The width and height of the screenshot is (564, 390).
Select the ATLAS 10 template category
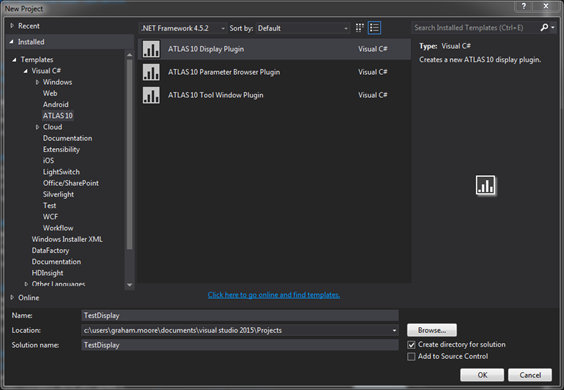click(x=58, y=115)
